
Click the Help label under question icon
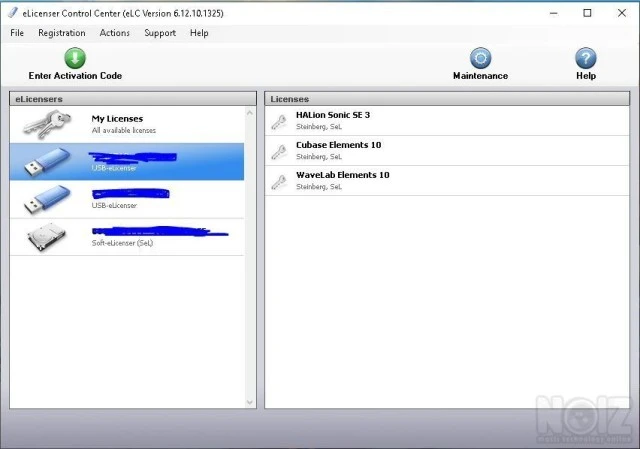pos(586,76)
